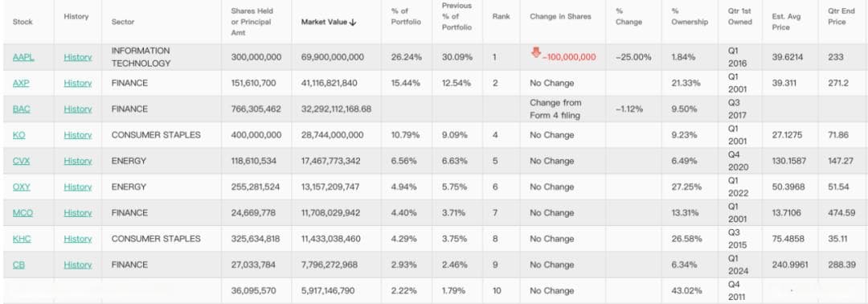Sort by Change in Shares header

coord(560,17)
